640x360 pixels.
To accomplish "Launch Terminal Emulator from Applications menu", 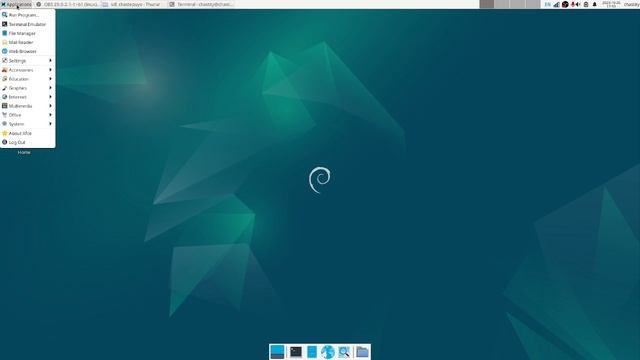I will pos(28,24).
